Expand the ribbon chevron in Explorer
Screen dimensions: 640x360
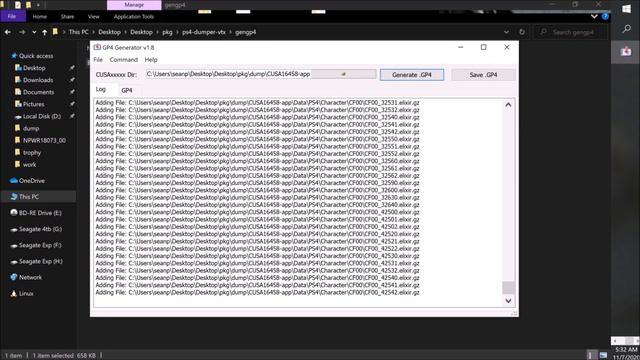tap(594, 16)
